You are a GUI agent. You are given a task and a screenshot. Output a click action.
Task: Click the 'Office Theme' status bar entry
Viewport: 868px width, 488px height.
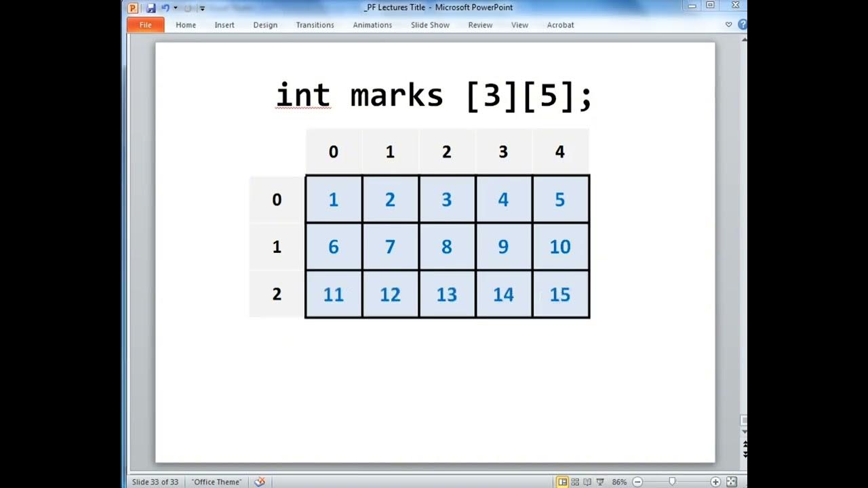(217, 482)
